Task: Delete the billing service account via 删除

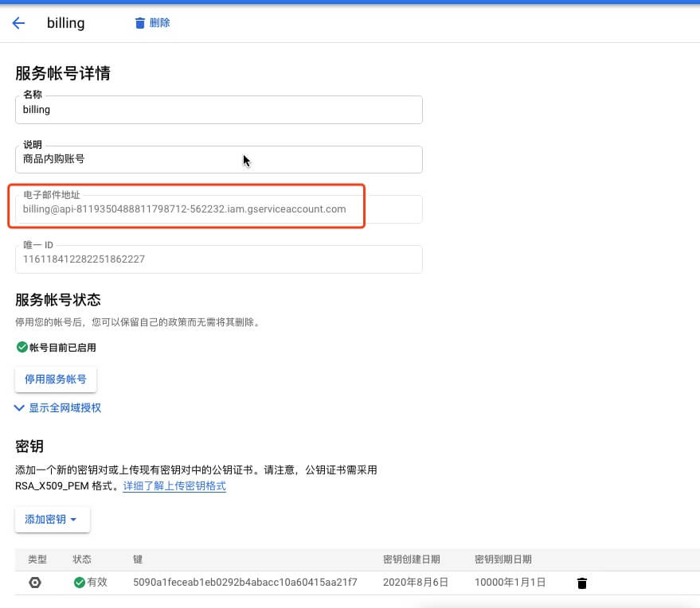Action: point(152,23)
